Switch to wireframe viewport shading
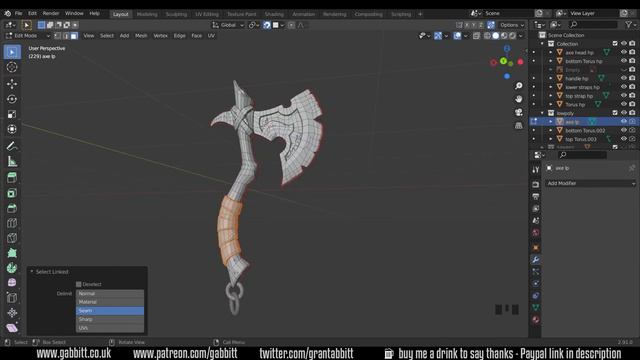 487,36
